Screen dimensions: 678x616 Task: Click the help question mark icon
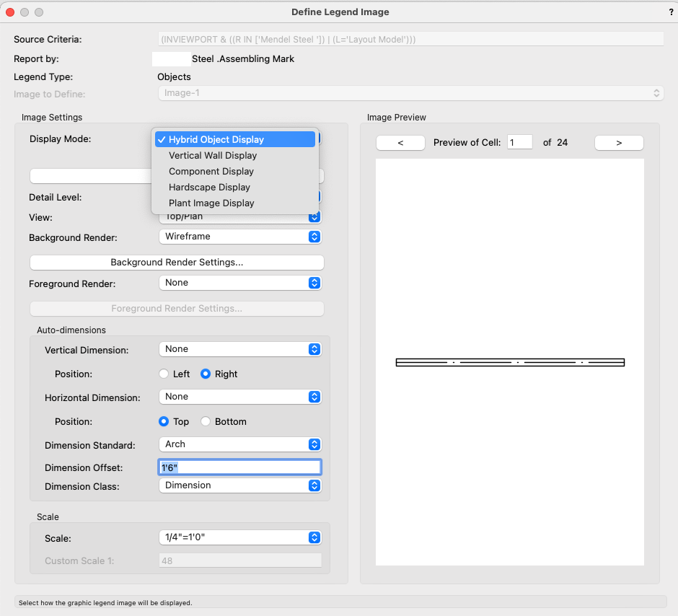[671, 12]
